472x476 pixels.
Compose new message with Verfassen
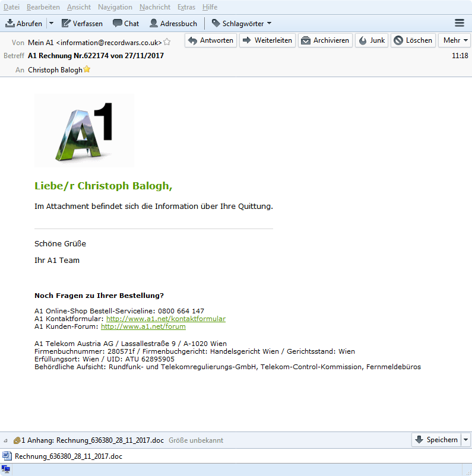click(x=82, y=23)
